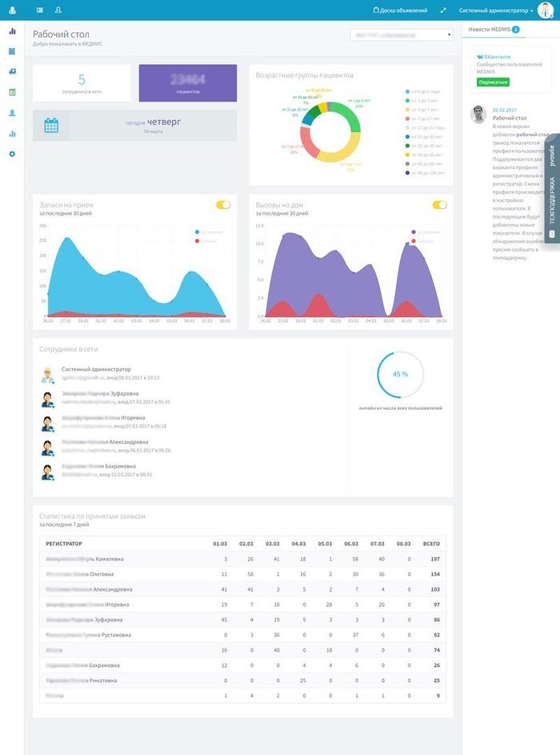Open the purple bar chart sidebar icon
This screenshot has width=560, height=755.
pos(12,31)
